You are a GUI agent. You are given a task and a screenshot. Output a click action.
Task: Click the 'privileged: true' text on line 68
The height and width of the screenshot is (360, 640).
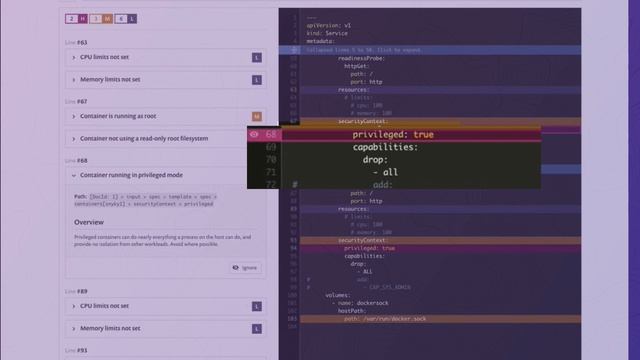[393, 135]
